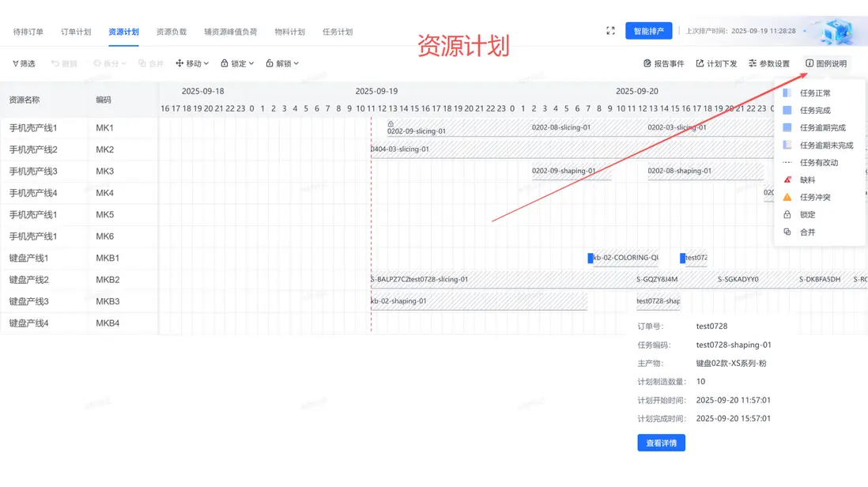Click the 0202-03-slicing-01 task bar

(x=710, y=128)
